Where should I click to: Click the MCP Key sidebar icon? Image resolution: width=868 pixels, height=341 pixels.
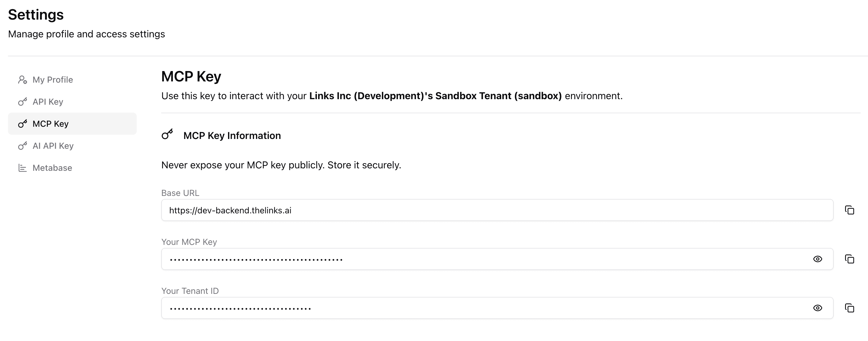23,124
